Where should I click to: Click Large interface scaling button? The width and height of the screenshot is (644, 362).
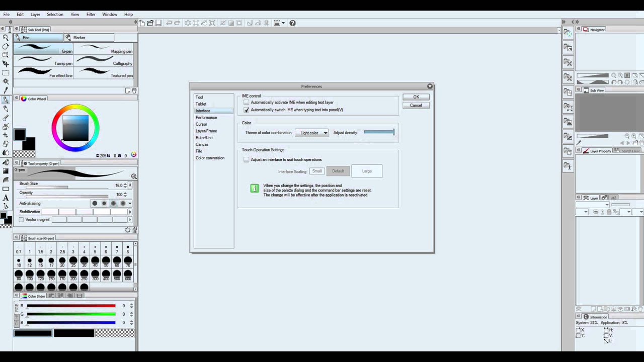(x=367, y=171)
